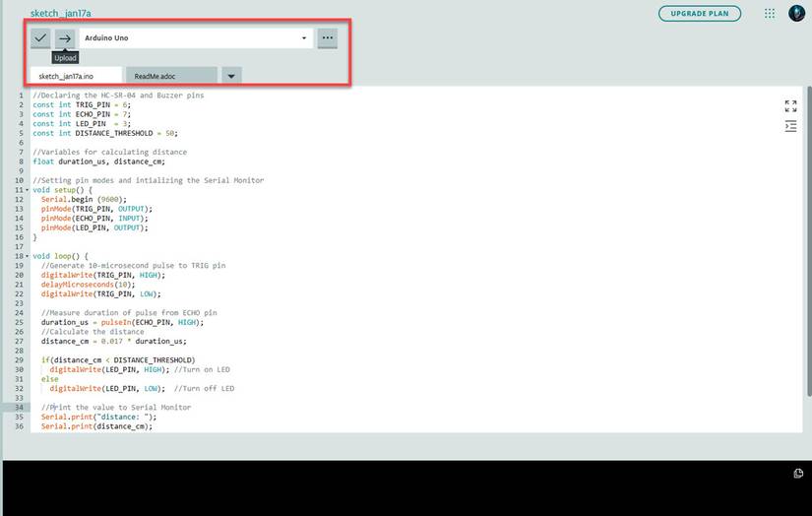The height and width of the screenshot is (516, 812).
Task: Click the if(distance_cm < DISTANCE_THRESHOLD) line
Action: (x=118, y=360)
